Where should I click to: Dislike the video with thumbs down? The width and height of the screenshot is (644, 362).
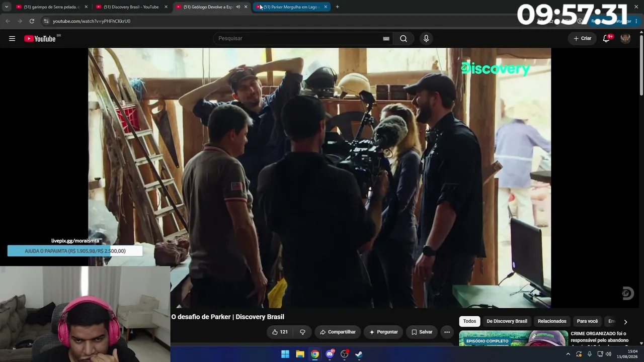(x=302, y=332)
